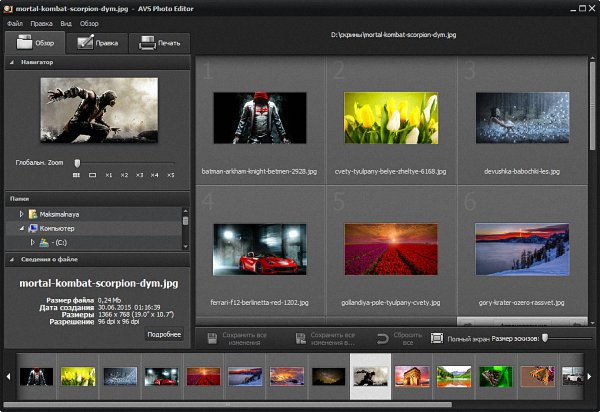Switch to the Печать tab
The width and height of the screenshot is (600, 412).
coord(160,43)
